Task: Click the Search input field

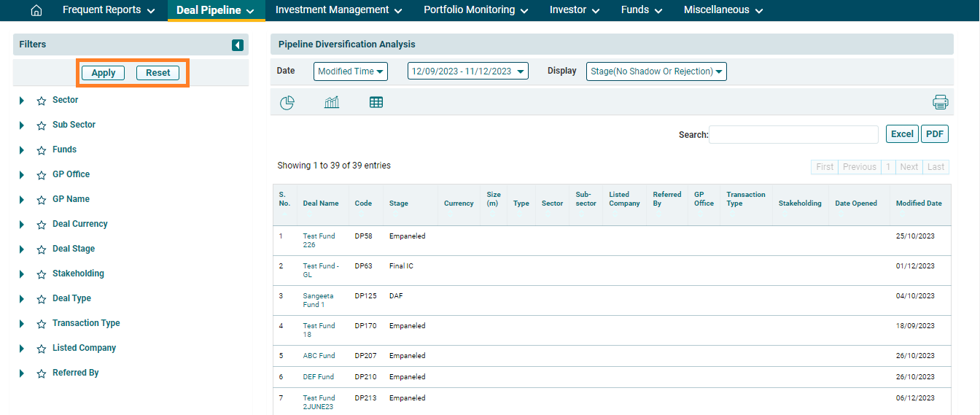Action: [x=793, y=134]
